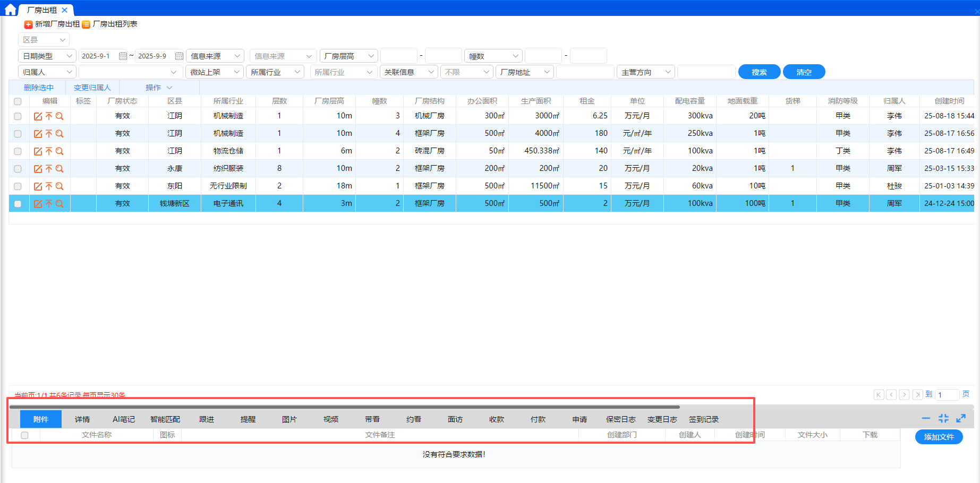
Task: Click the minimize panel dash icon
Action: 926,418
